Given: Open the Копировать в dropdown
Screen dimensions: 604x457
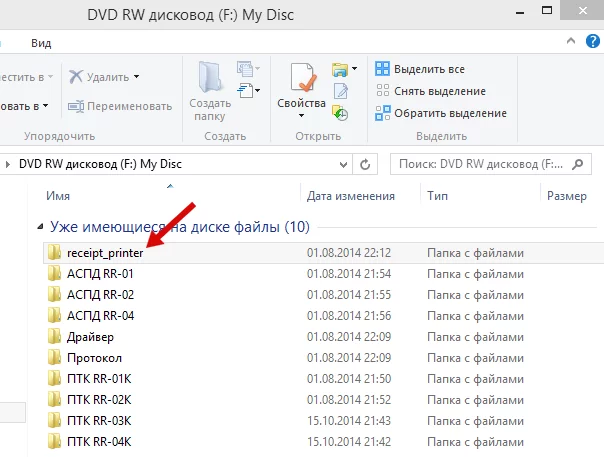Looking at the screenshot, I should [x=24, y=106].
